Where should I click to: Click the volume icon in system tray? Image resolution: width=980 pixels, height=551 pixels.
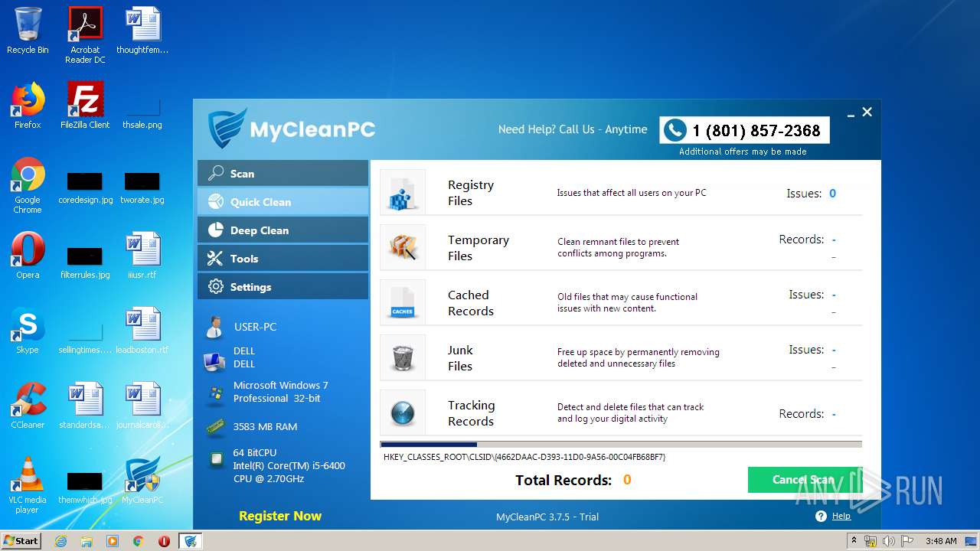coord(889,541)
